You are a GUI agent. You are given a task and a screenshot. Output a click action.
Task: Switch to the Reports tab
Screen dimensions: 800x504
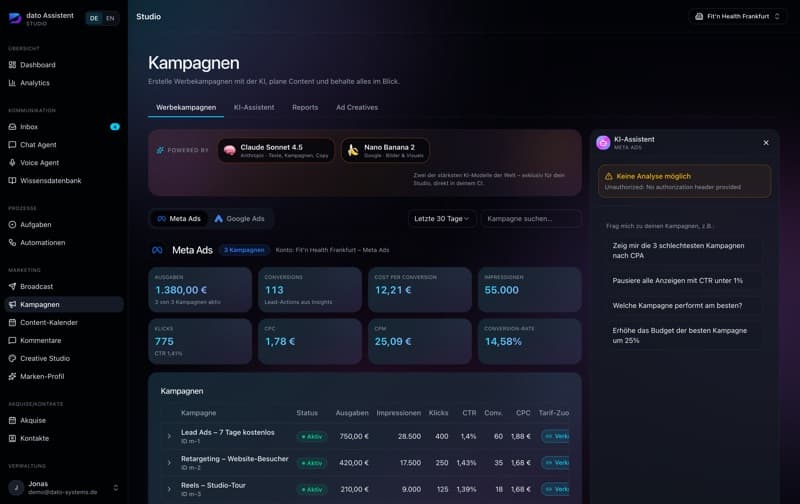305,107
